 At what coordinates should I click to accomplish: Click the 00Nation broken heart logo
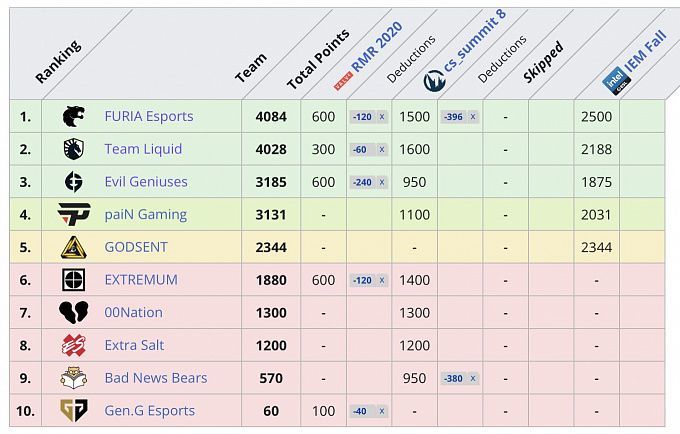[73, 312]
